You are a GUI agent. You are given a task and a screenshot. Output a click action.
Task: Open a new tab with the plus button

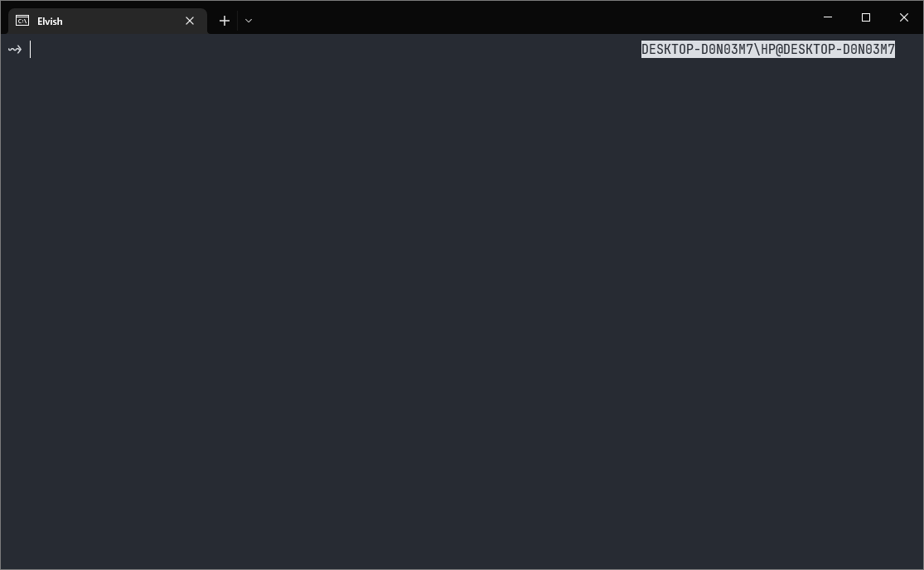point(224,21)
